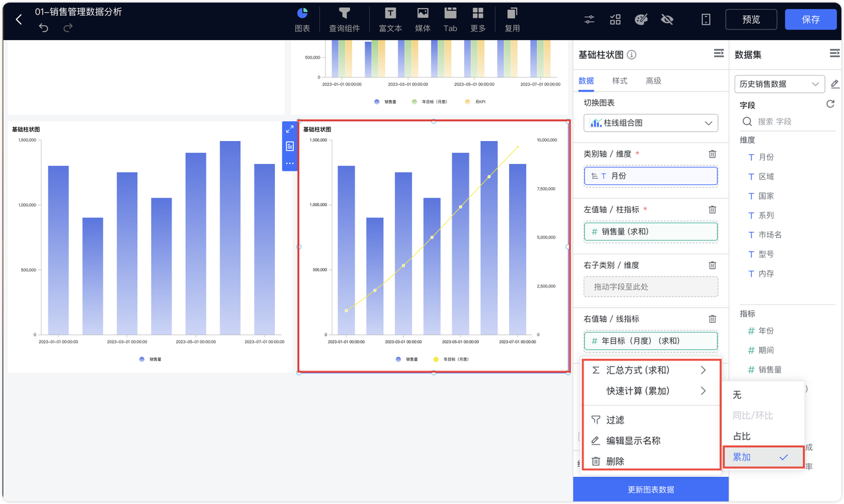Screen dimensions: 844x504
Task: Click the info icon beside 基础柱状图 title
Action: click(x=632, y=55)
